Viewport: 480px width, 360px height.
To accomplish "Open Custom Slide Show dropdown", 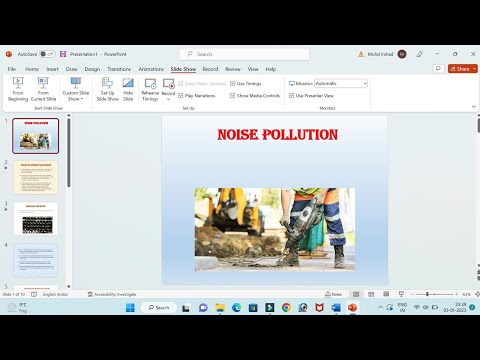I will tap(76, 89).
